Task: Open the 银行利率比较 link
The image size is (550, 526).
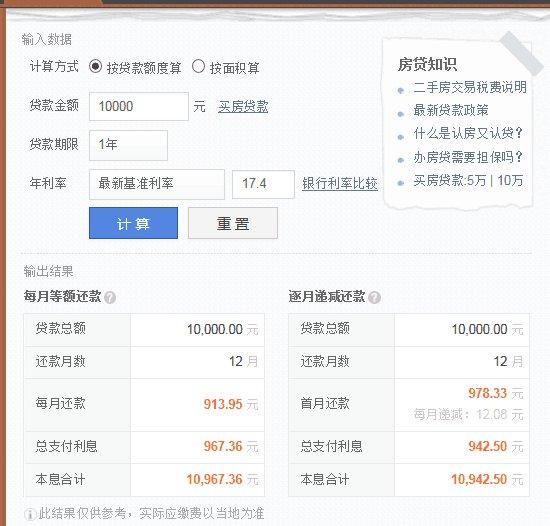Action: pos(340,183)
